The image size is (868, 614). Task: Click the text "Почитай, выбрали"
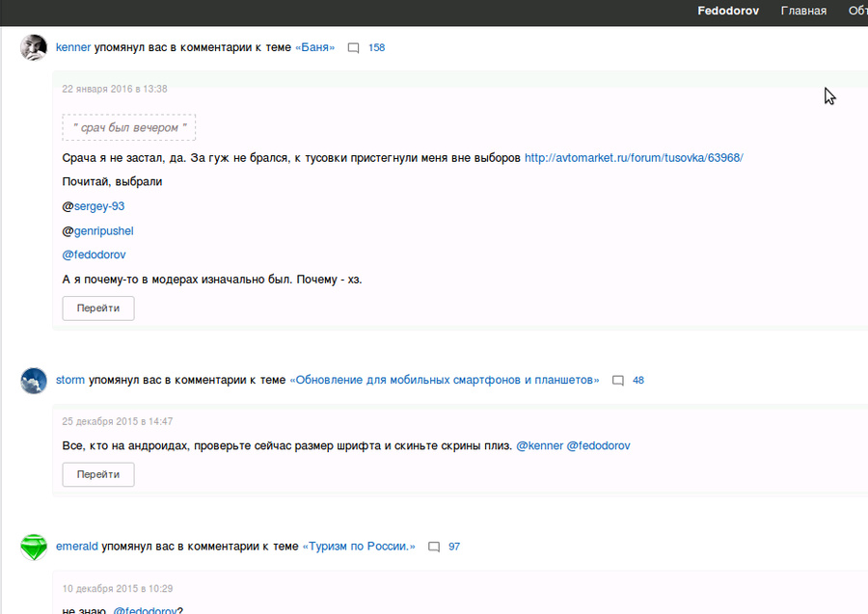tap(112, 182)
